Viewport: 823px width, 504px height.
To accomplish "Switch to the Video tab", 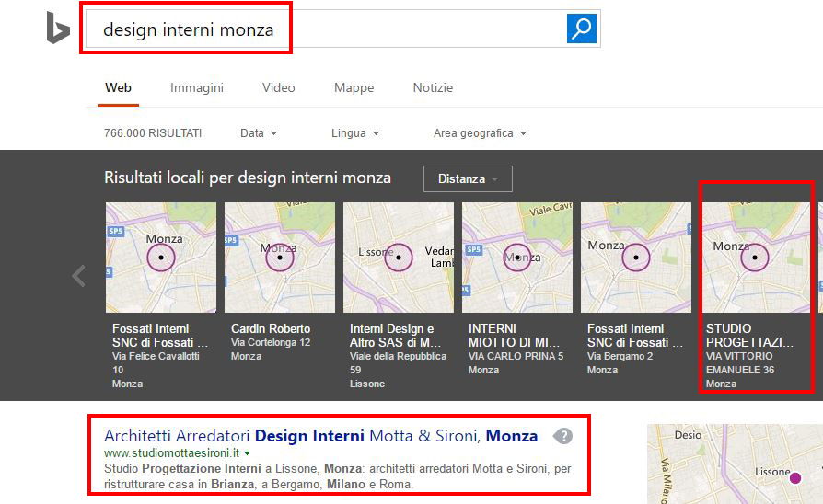I will (279, 87).
